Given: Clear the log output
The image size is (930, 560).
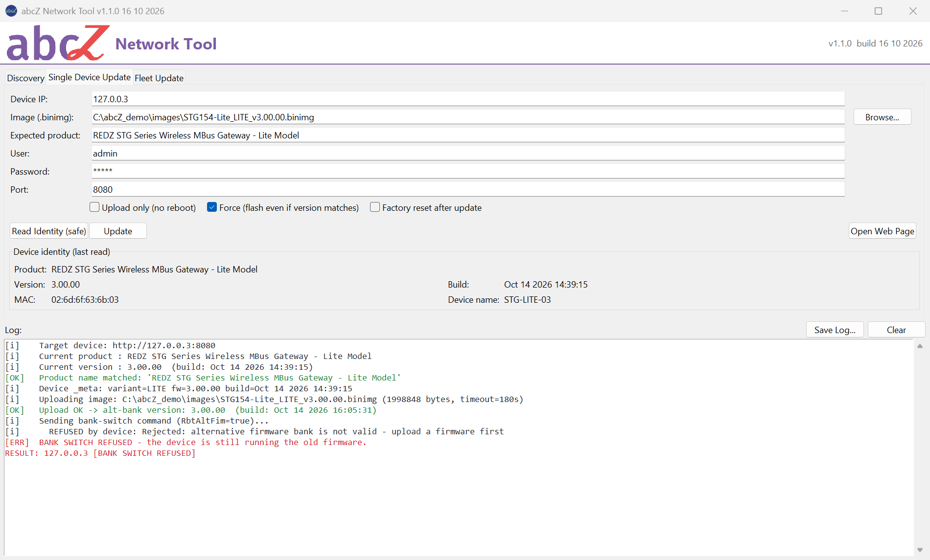Looking at the screenshot, I should (x=896, y=330).
